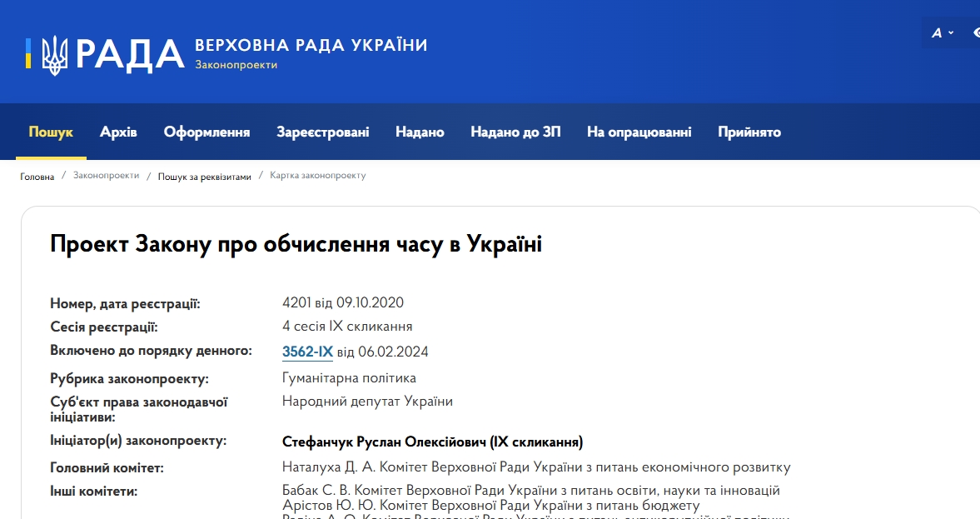This screenshot has height=519, width=980.
Task: Click the Надано navigation item
Action: click(x=420, y=132)
